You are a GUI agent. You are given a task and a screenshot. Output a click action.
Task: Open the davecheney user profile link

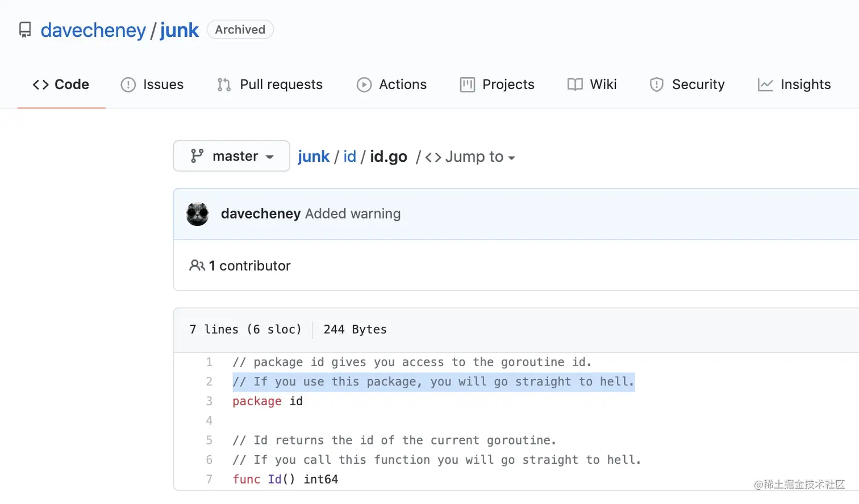tap(93, 30)
